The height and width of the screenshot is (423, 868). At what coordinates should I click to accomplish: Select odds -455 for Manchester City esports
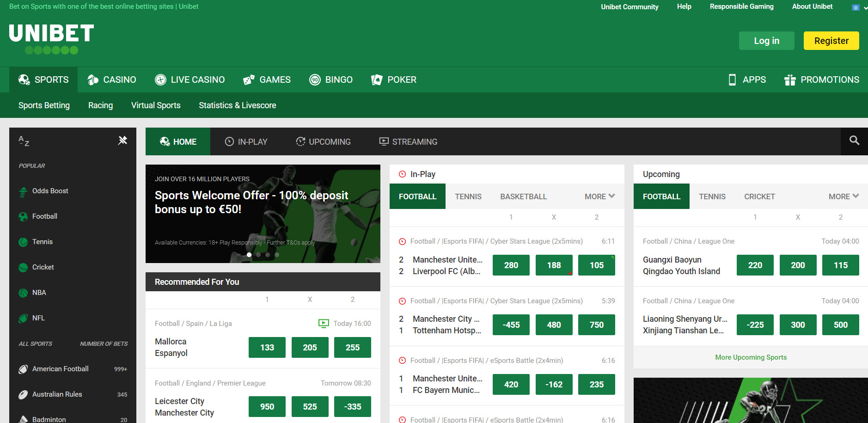pyautogui.click(x=511, y=325)
